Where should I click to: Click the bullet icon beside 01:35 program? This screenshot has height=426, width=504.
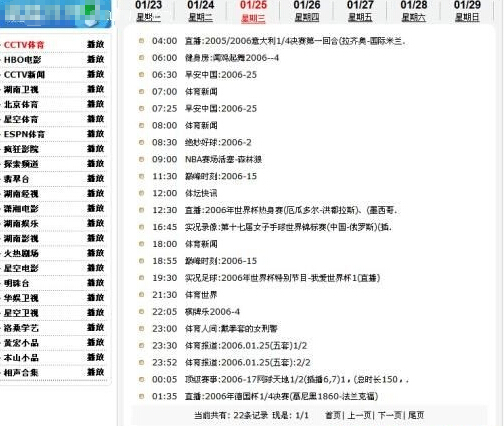141,396
